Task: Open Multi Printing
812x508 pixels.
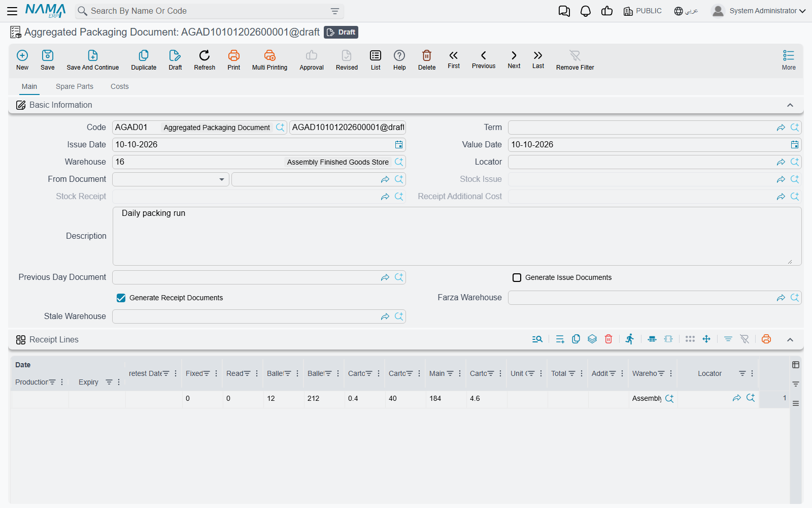Action: 269,60
